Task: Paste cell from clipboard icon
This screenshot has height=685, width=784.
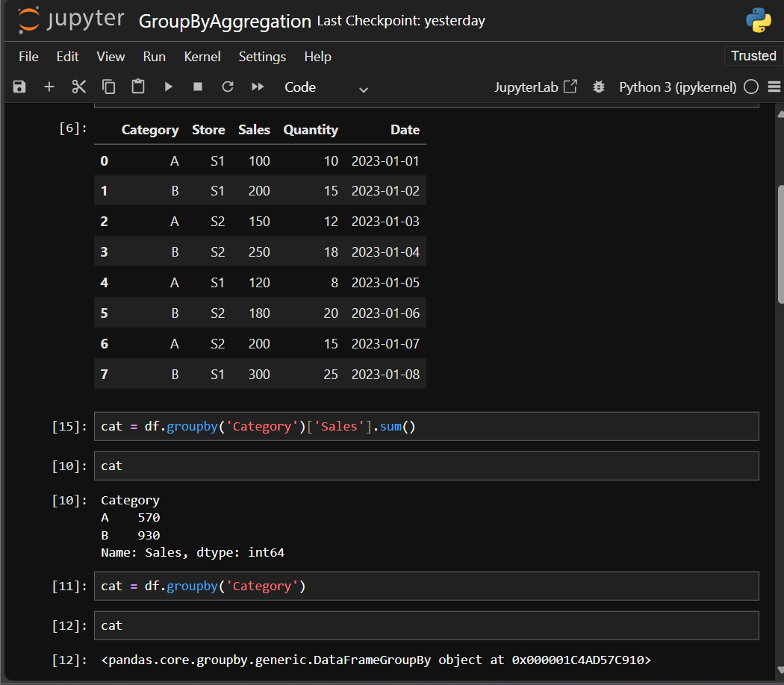Action: click(138, 87)
